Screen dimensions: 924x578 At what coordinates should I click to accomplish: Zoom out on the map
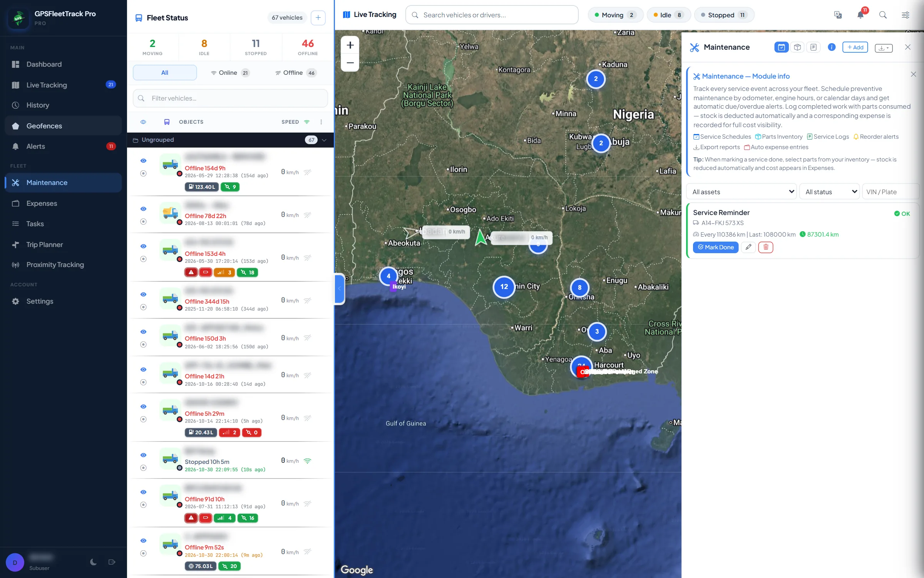pyautogui.click(x=350, y=63)
